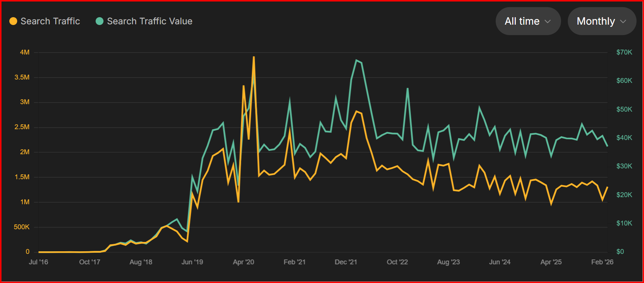
Task: Open the Monthly interval dropdown
Action: coord(601,21)
